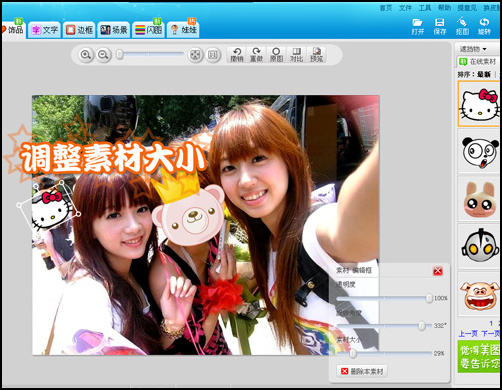The width and height of the screenshot is (502, 390).
Task: Click the 素材大小 size slider handle
Action: 353,353
